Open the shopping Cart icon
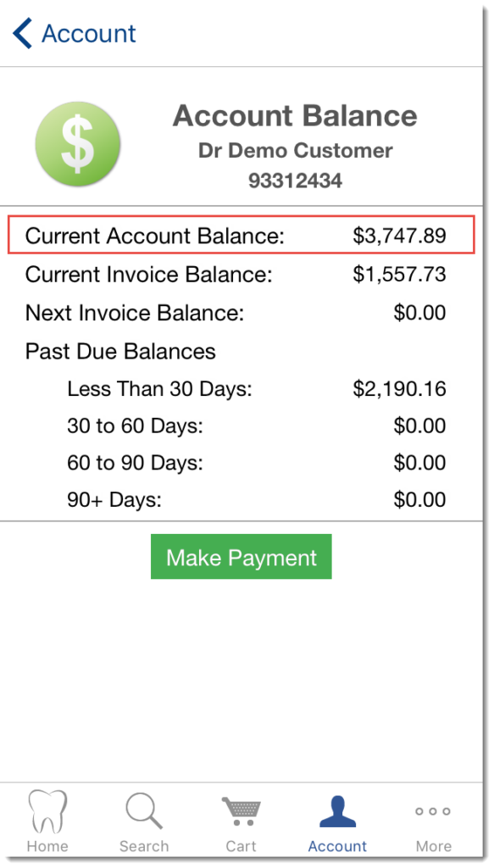Screen dimensions: 494x868 pos(241,811)
